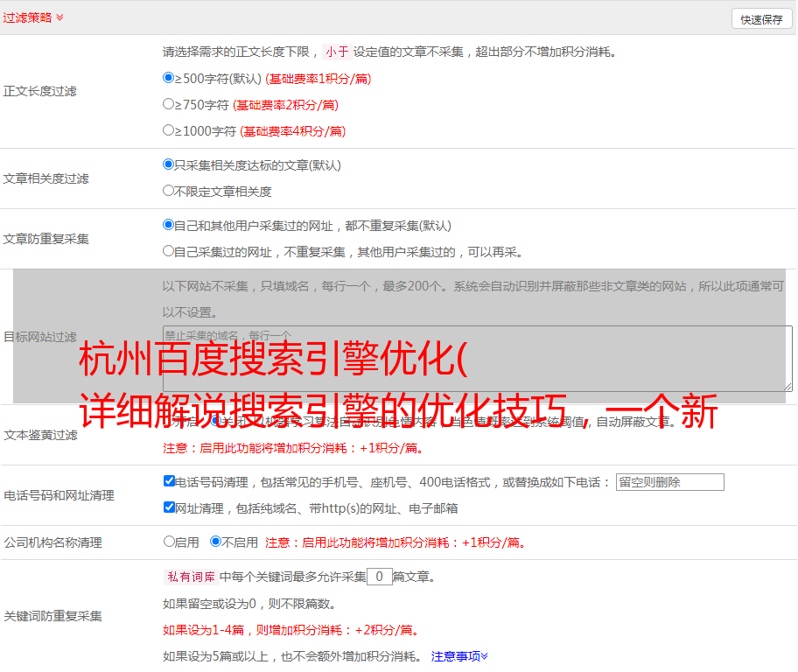Click the 关键词防重复采集 row label
This screenshot has width=798, height=672.
pos(52,616)
